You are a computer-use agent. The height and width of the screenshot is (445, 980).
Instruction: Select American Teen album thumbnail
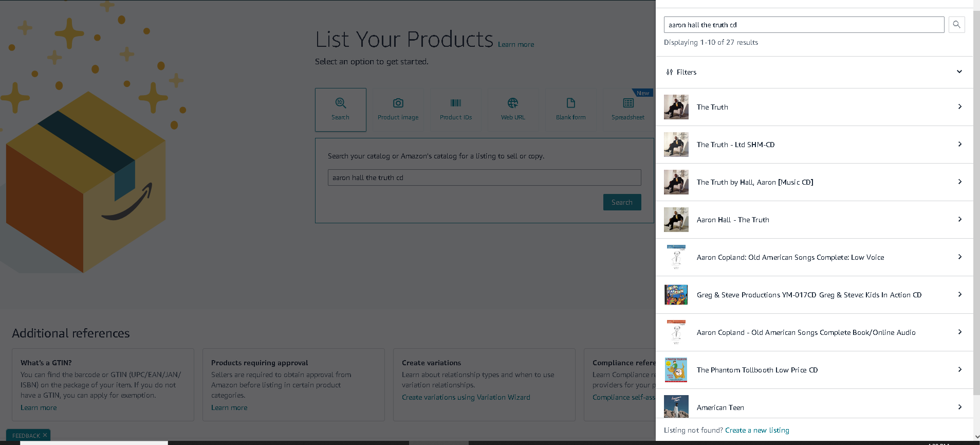pyautogui.click(x=676, y=407)
